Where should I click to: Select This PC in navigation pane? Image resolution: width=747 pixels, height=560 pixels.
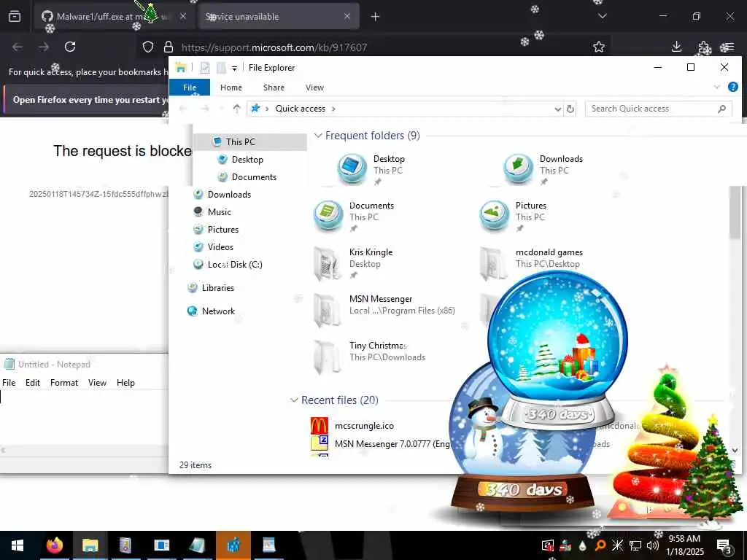coord(240,142)
